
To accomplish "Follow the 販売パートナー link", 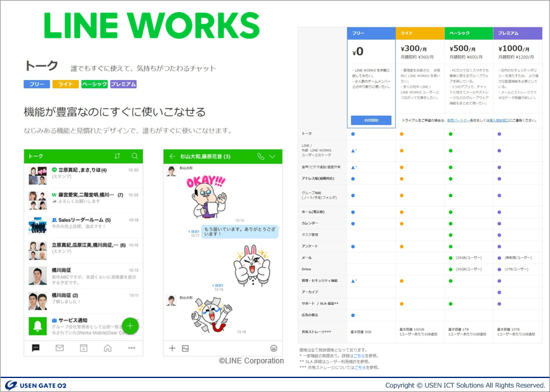I will coord(458,120).
